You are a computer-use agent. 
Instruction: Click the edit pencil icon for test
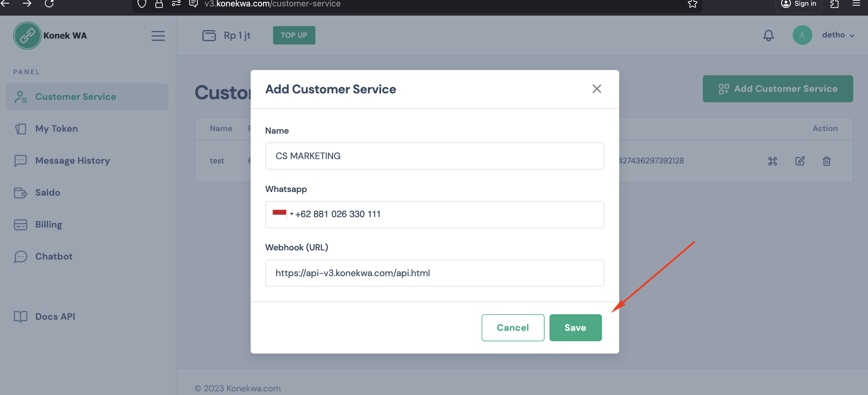(800, 161)
